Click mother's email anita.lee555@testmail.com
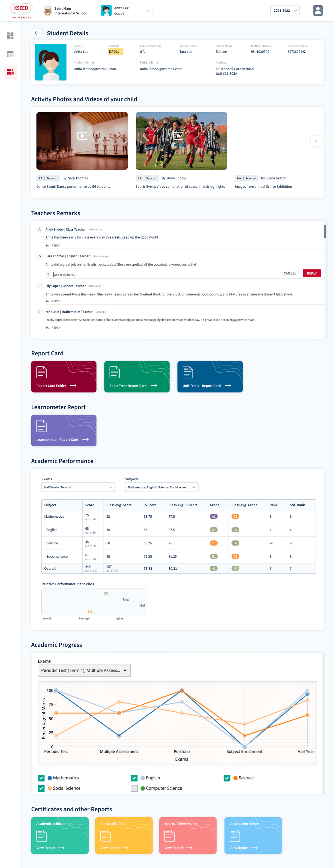The height and width of the screenshot is (868, 334). click(95, 69)
